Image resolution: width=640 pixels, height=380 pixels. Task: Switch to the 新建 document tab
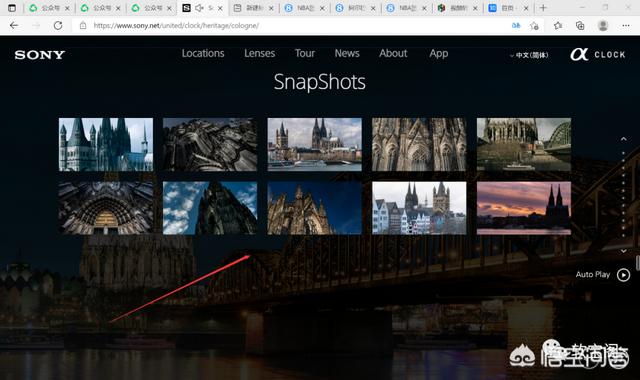click(x=253, y=8)
